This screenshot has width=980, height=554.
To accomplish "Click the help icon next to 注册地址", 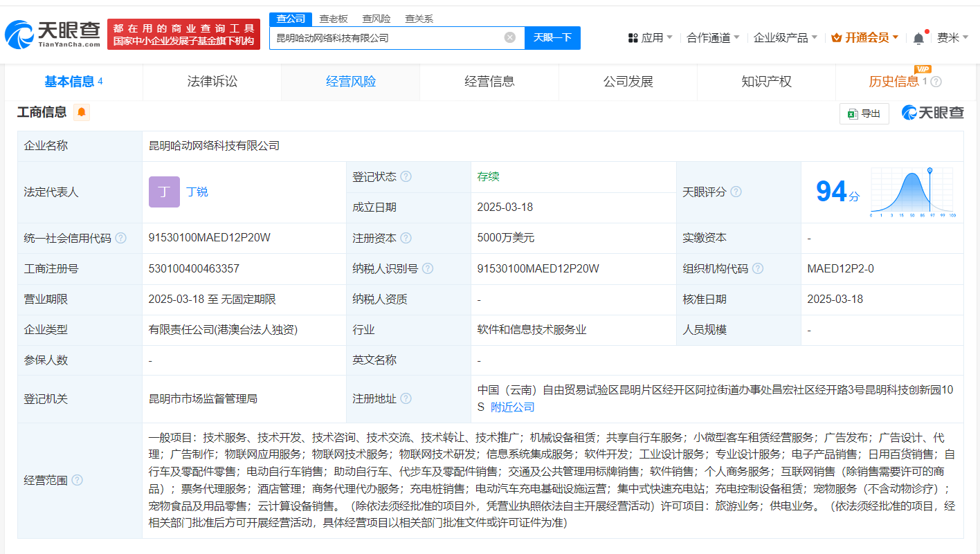I will click(406, 398).
